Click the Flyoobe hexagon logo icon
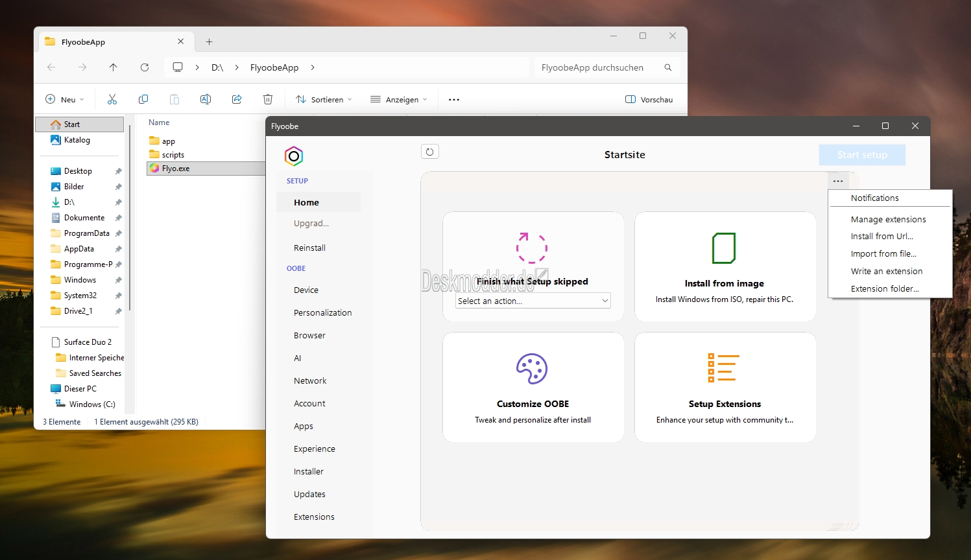 (294, 156)
